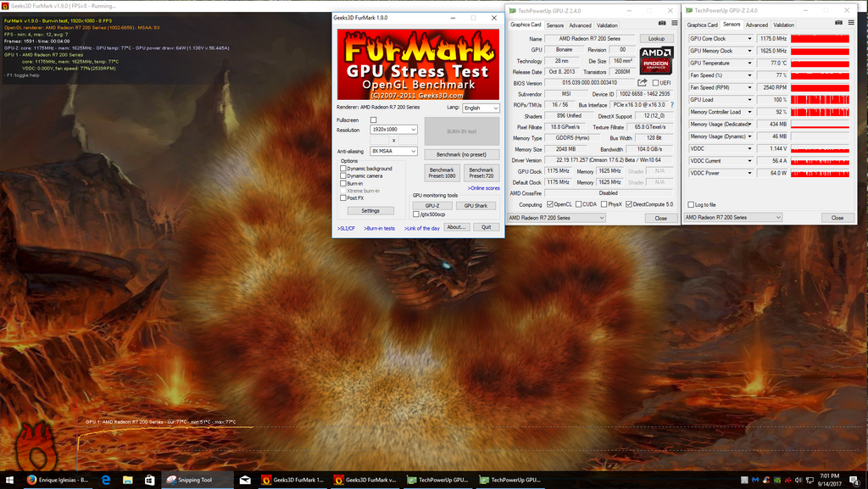Run Benchmark Preset:1080

[442, 173]
